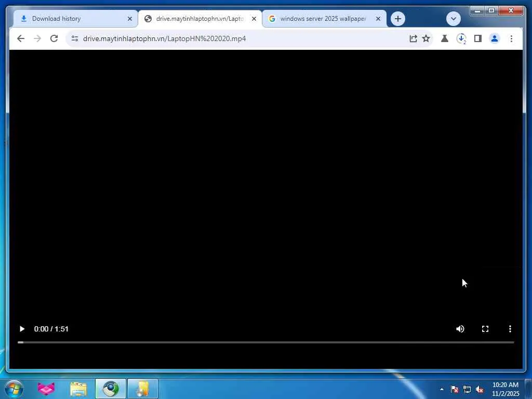Open Chrome three-dot menu
The height and width of the screenshot is (399, 532).
[x=511, y=38]
